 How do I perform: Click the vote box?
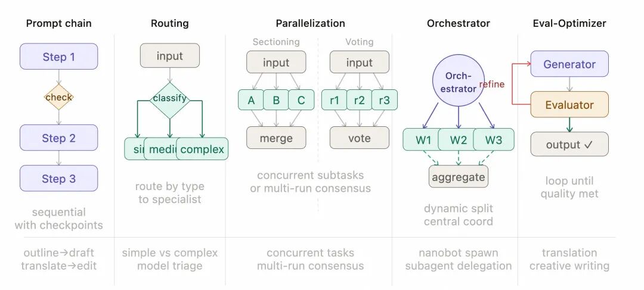(359, 138)
